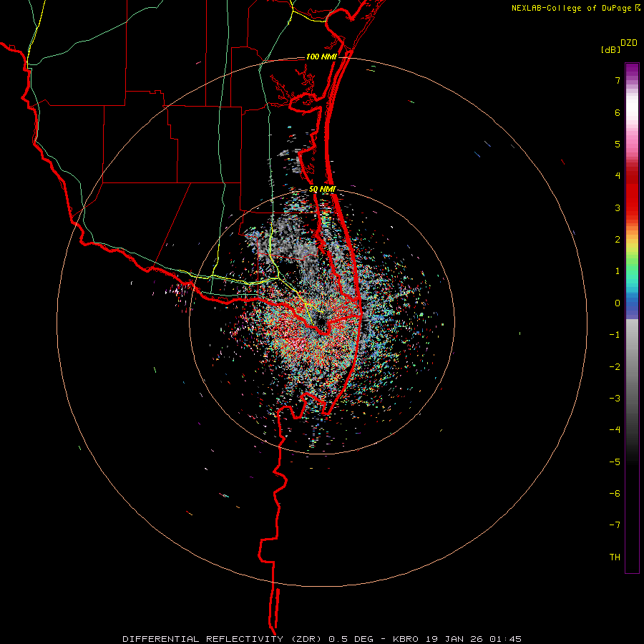Screen dimensions: 644x644
Task: Click the 100 NMI range ring label
Action: [x=321, y=57]
